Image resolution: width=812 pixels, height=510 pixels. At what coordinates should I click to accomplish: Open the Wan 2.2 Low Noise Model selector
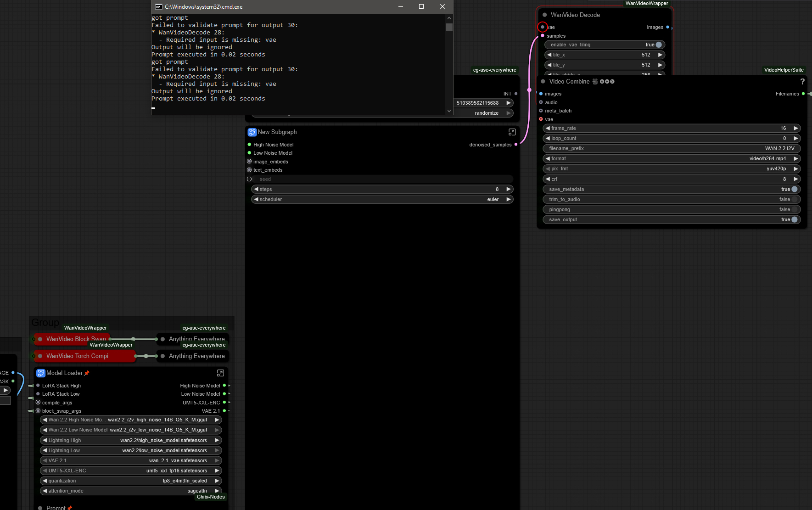[x=131, y=430]
